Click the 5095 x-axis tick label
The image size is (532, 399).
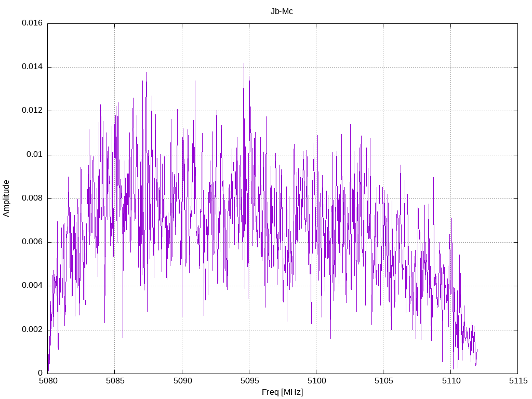click(249, 381)
